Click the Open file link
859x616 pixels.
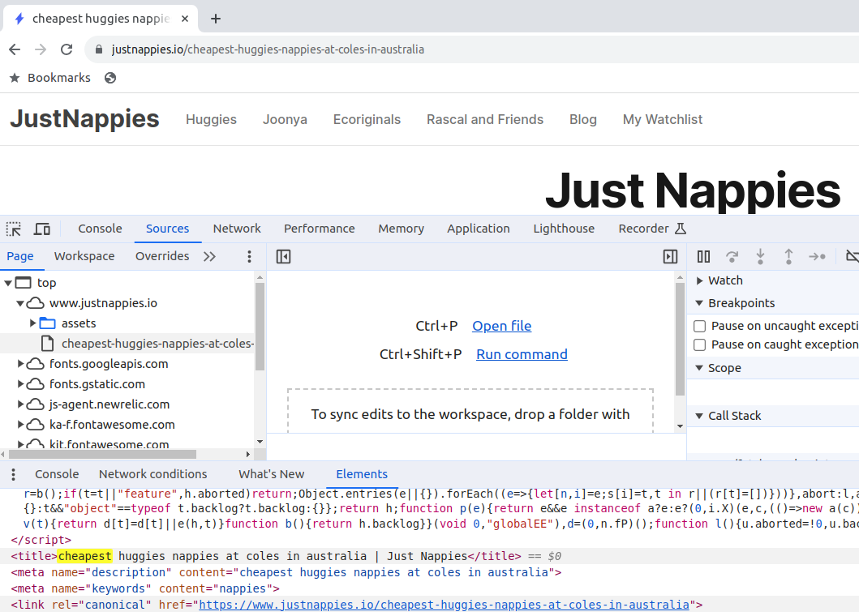[x=502, y=326]
